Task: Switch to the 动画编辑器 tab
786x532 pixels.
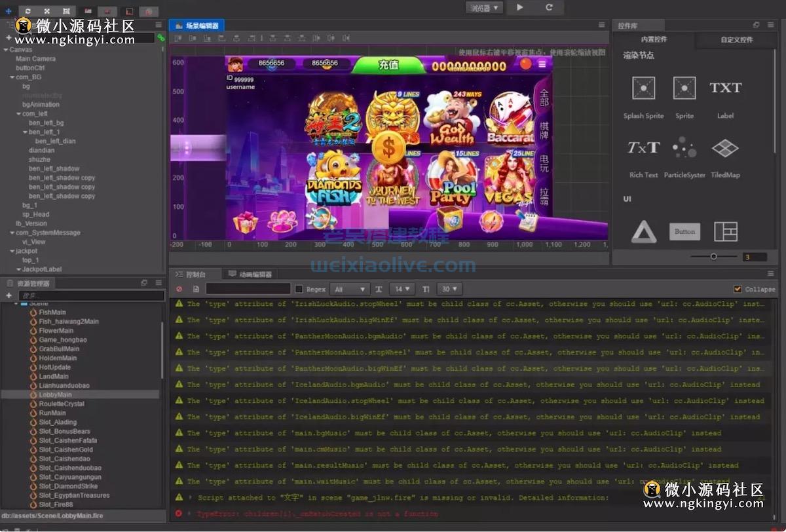Action: tap(250, 275)
